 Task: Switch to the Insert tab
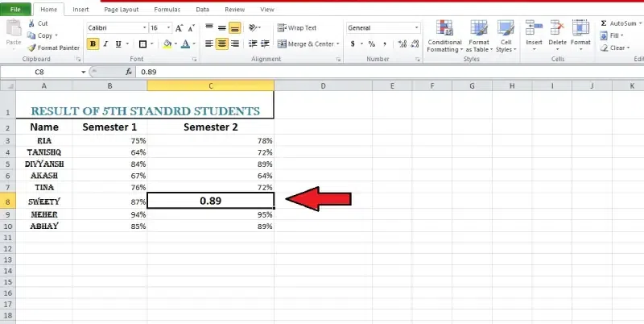(81, 9)
